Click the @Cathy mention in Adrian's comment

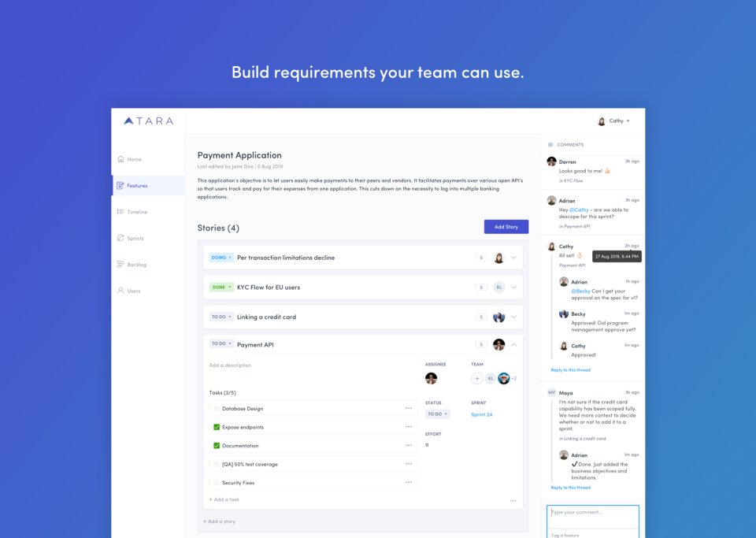(579, 210)
